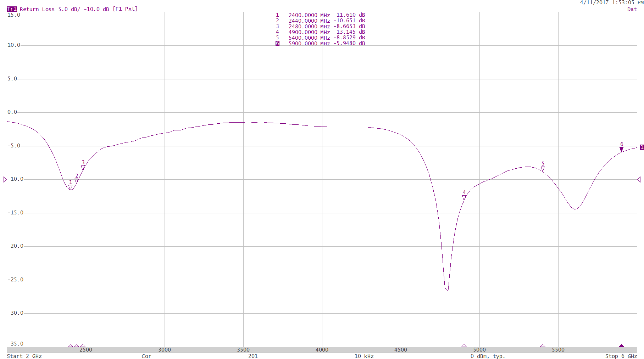Viewport: 644px width, 359px height.
Task: Click marker 1 triangle on the trace
Action: [70, 187]
